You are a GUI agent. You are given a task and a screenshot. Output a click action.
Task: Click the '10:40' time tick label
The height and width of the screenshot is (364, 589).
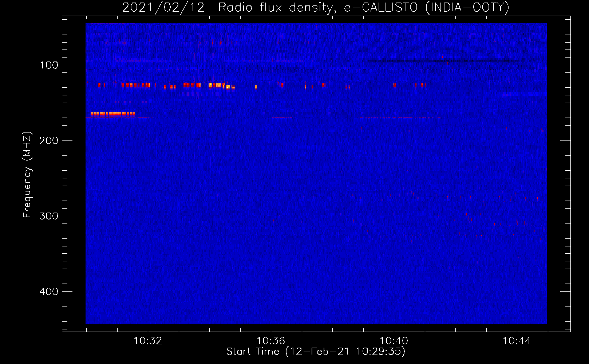pos(394,341)
